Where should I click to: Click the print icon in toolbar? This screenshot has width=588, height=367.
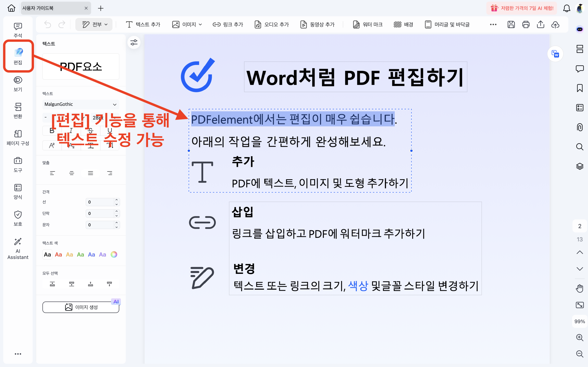click(x=526, y=24)
